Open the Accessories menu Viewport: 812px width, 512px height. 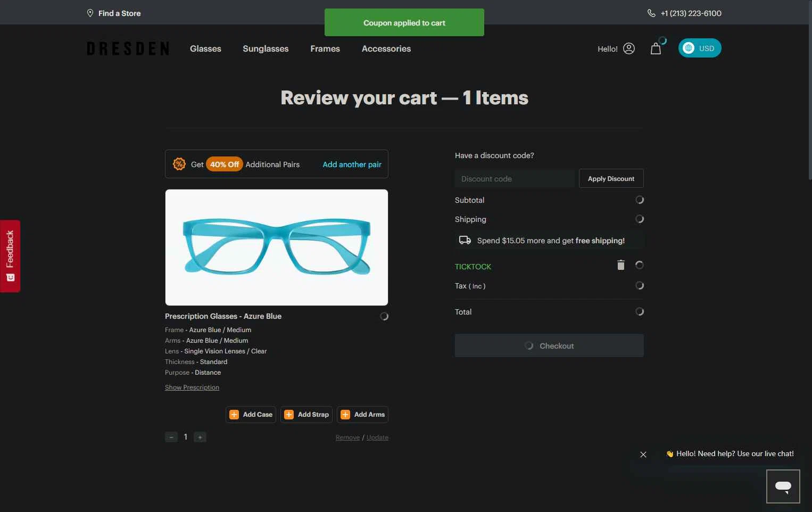(x=386, y=48)
